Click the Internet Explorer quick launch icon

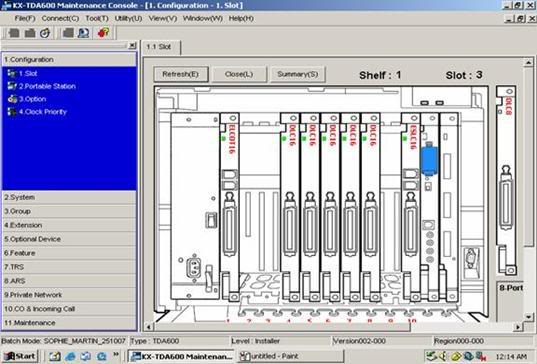(70, 356)
